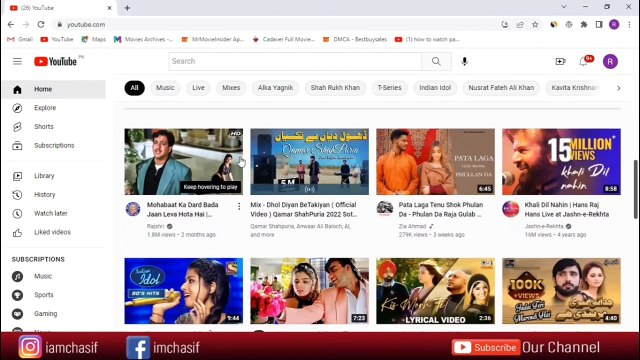Open the pink flowers video with 7:23 duration
This screenshot has height=360, width=640.
coord(309,291)
